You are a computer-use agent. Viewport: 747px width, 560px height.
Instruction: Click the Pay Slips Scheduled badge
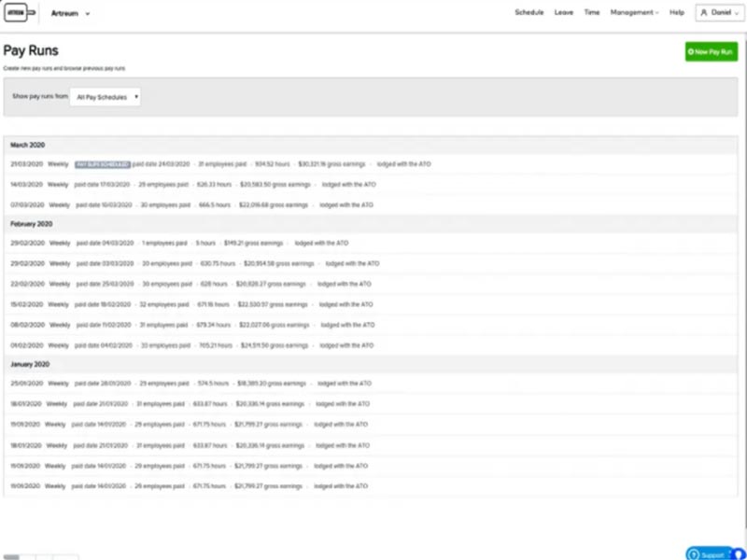[x=102, y=163]
